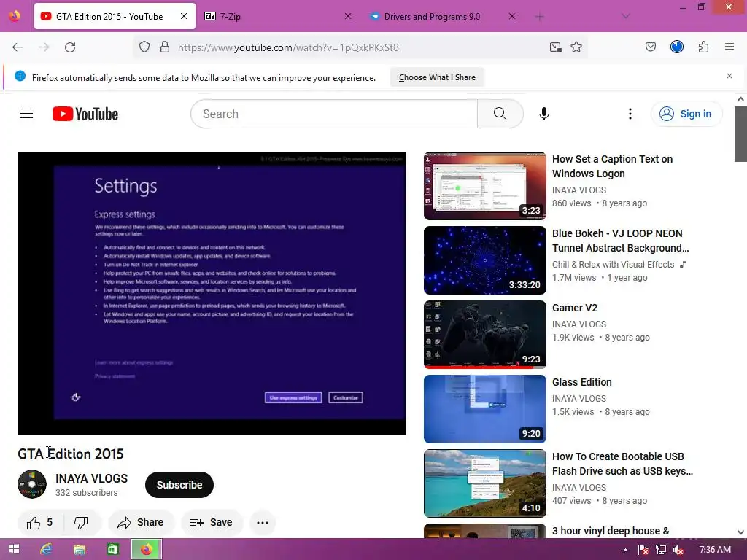Open INAYA VLOGS channel avatar

(x=32, y=484)
